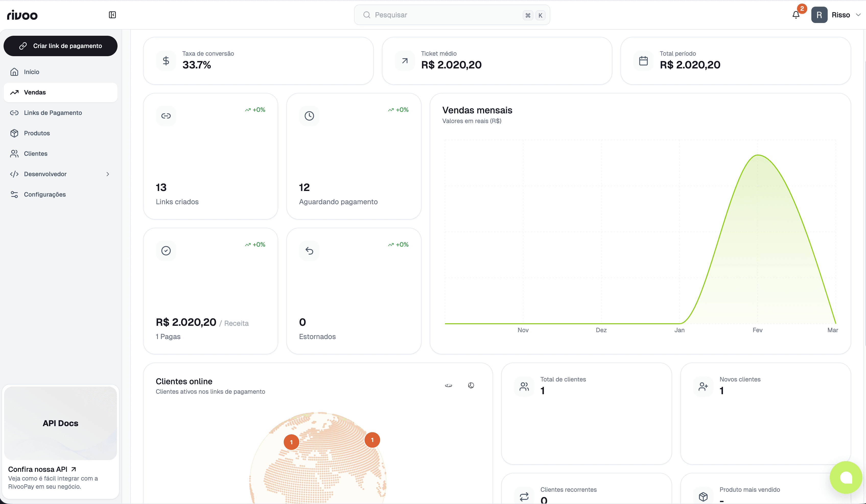The image size is (866, 504).
Task: Click Criar link de pagamento button
Action: [60, 46]
